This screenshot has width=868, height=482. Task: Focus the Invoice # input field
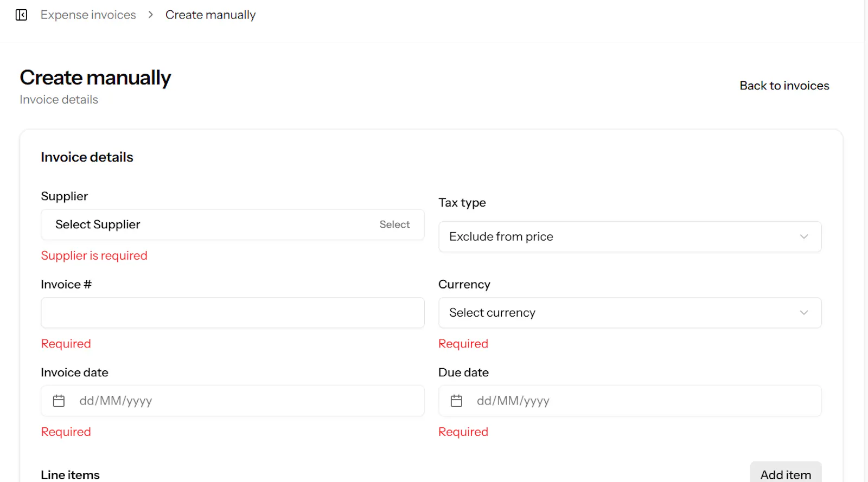pos(233,313)
